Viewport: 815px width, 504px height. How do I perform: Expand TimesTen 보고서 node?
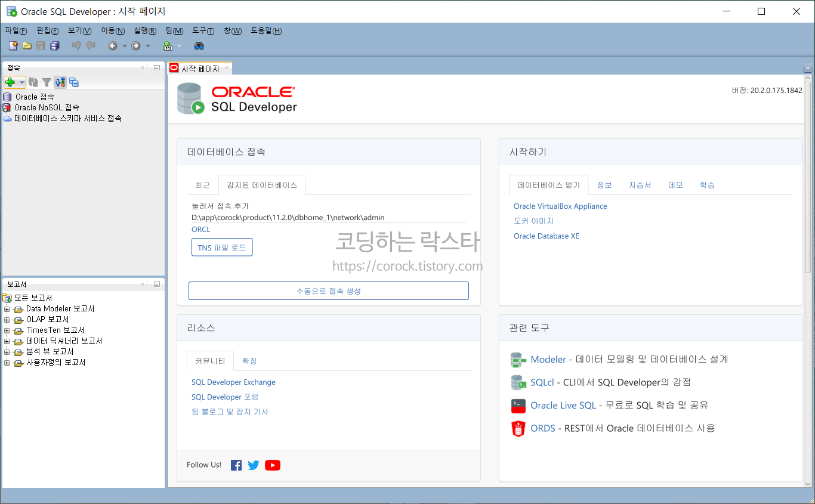(x=7, y=330)
